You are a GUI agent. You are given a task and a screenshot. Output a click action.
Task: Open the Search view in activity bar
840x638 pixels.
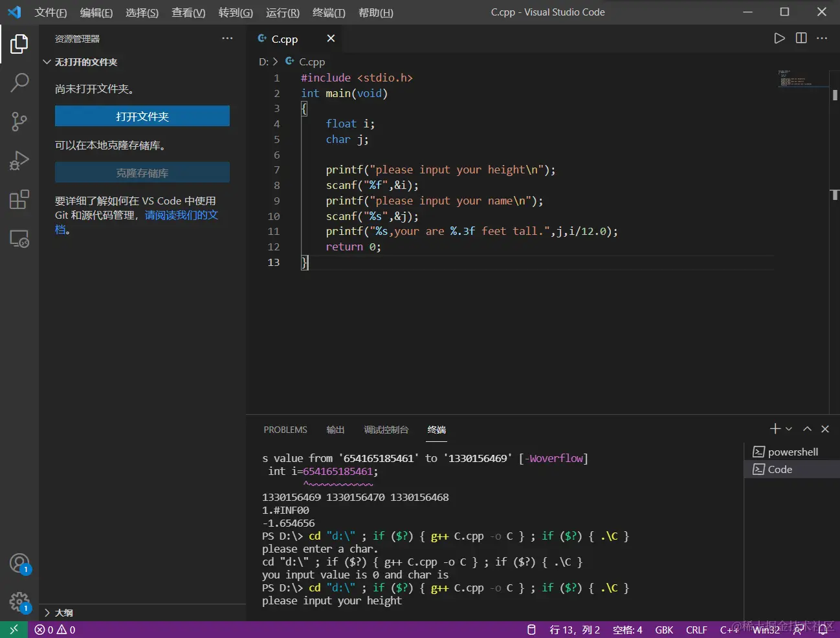[x=19, y=82]
